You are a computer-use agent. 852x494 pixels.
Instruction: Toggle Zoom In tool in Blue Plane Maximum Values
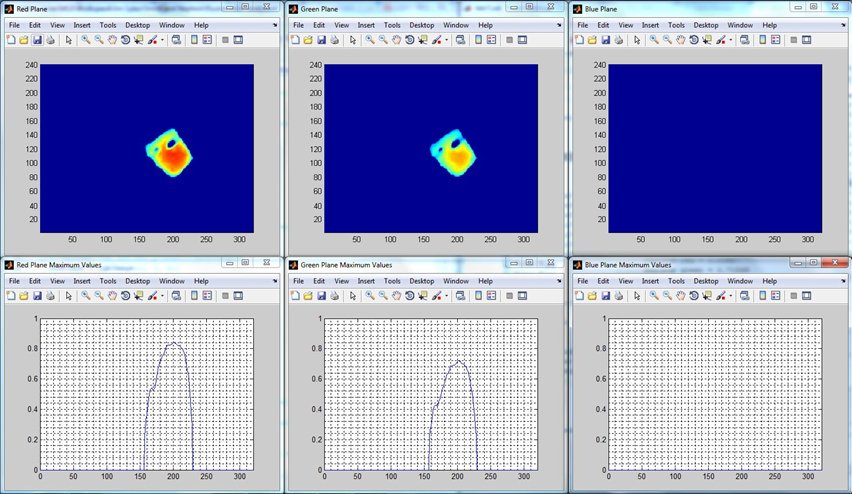pyautogui.click(x=654, y=296)
